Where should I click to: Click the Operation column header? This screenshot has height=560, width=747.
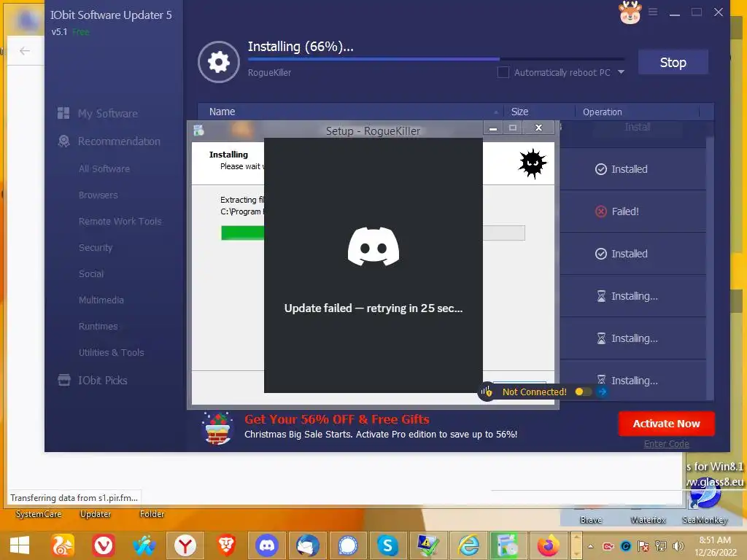602,112
